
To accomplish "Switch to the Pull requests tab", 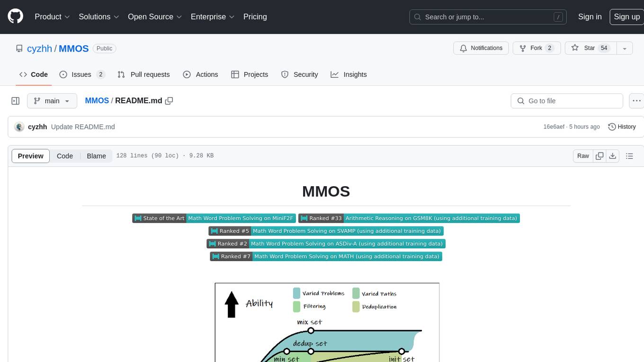I will pos(143,74).
